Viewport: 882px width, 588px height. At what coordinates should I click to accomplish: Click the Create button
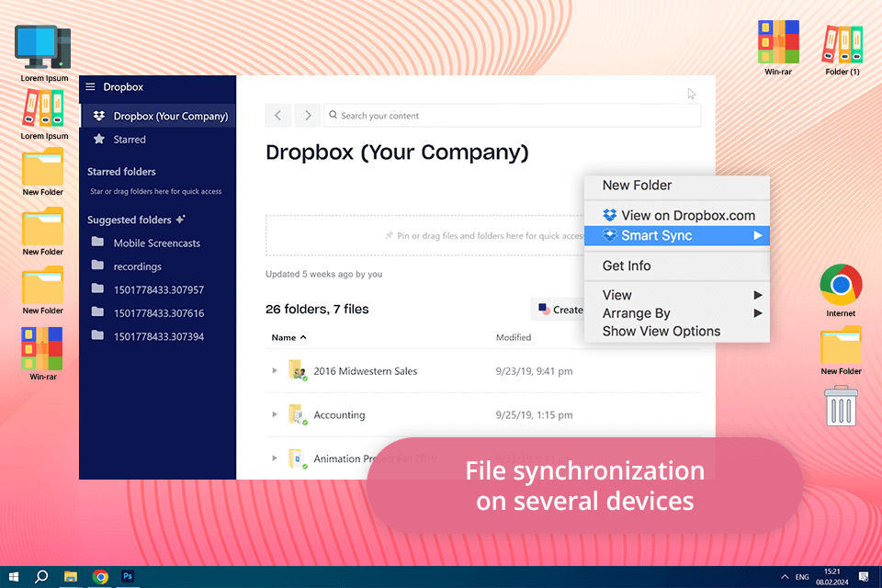[559, 310]
